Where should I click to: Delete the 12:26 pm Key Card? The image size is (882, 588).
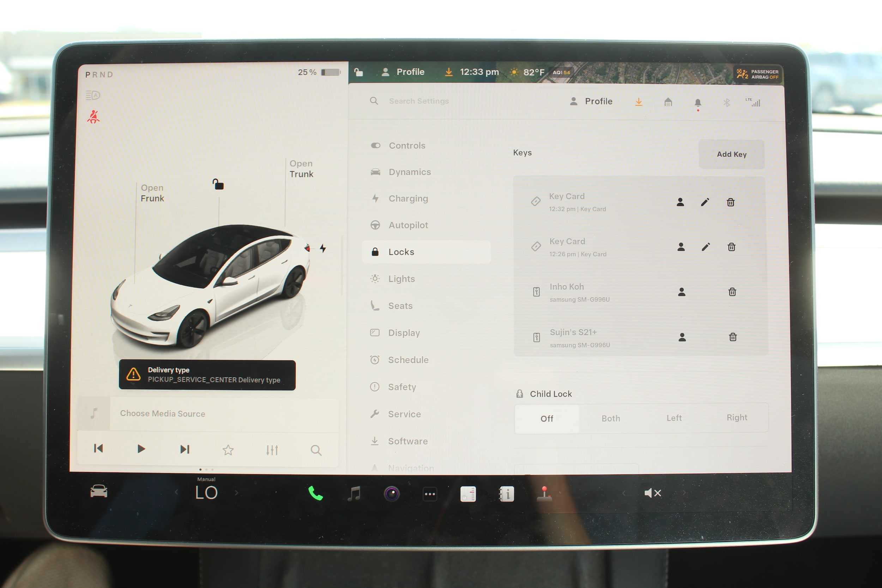point(731,247)
